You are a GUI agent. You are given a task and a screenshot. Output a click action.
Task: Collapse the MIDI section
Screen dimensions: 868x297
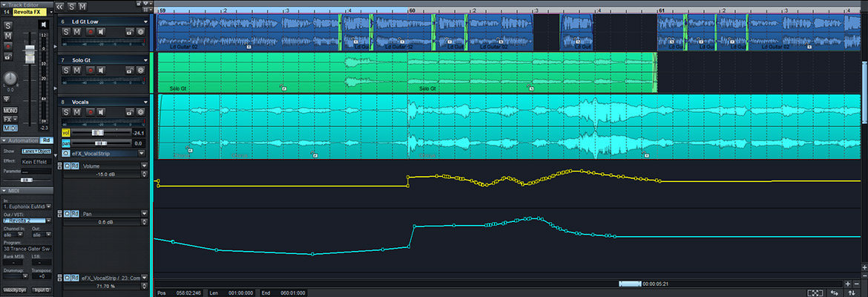[4, 191]
